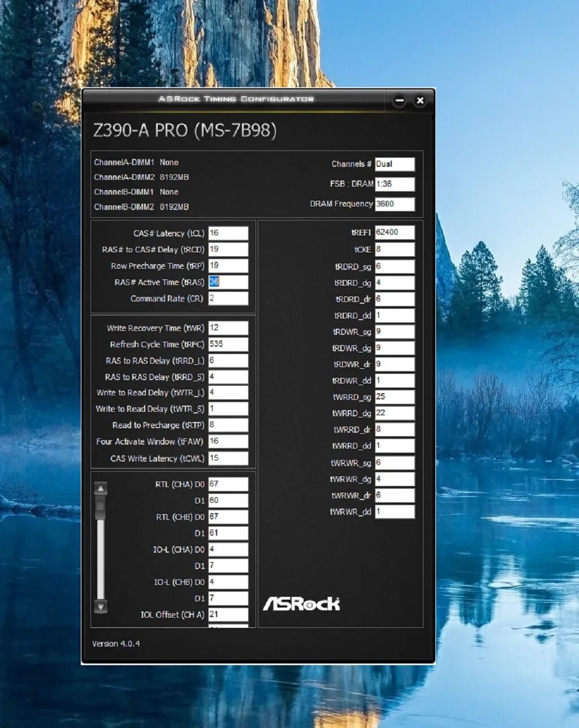579x728 pixels.
Task: Click the tRDWR_dr value field
Action: point(395,364)
